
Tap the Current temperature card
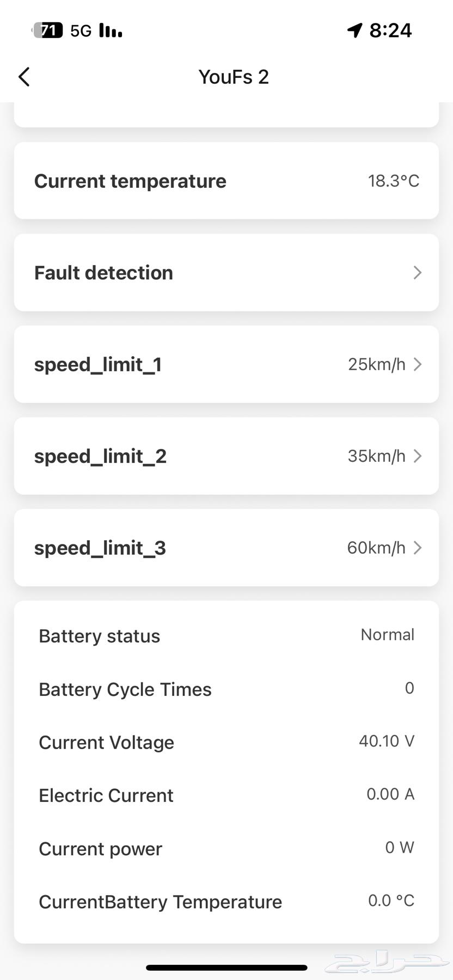point(226,181)
